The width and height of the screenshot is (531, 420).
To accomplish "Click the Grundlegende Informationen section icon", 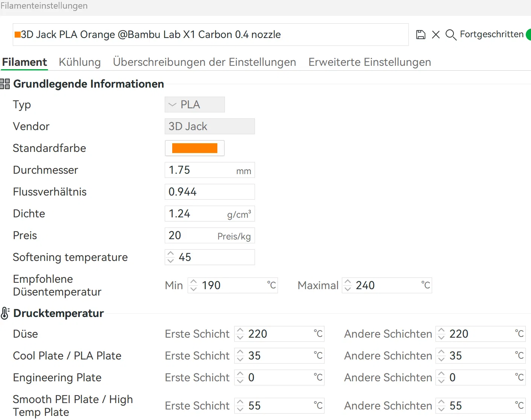I will click(x=5, y=84).
